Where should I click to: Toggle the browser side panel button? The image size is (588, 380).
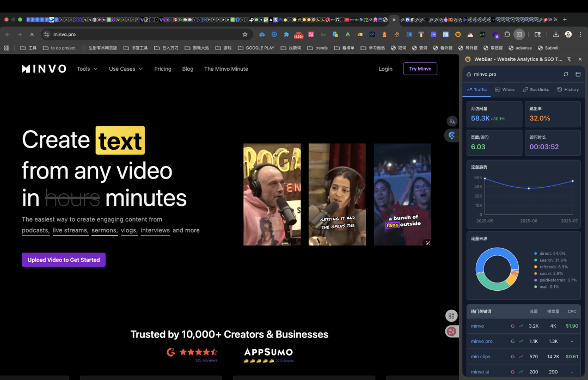(519, 34)
